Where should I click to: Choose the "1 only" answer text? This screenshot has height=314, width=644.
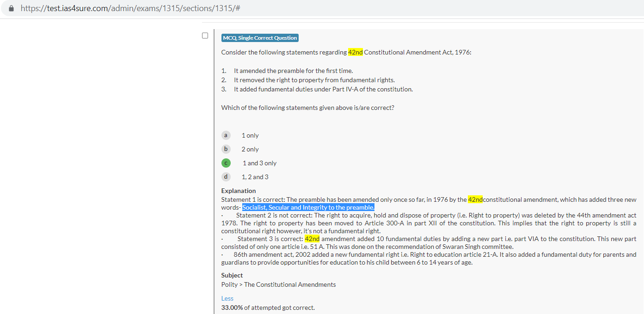[x=250, y=135]
